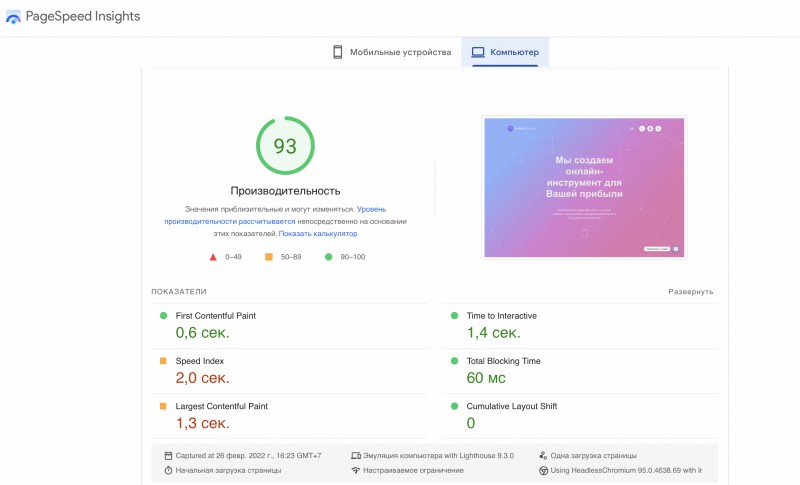
Task: Open the page screenshot thumbnail
Action: [x=584, y=187]
